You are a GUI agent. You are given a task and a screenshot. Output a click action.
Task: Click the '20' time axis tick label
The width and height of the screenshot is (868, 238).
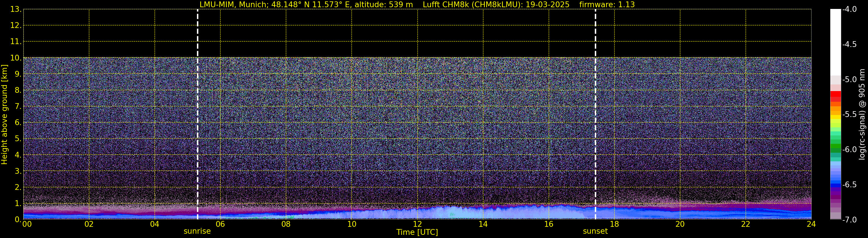(680, 224)
